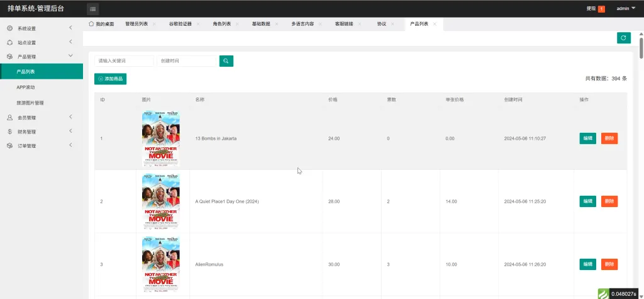Switch to the 客服链接 tab
644x299 pixels.
344,25
